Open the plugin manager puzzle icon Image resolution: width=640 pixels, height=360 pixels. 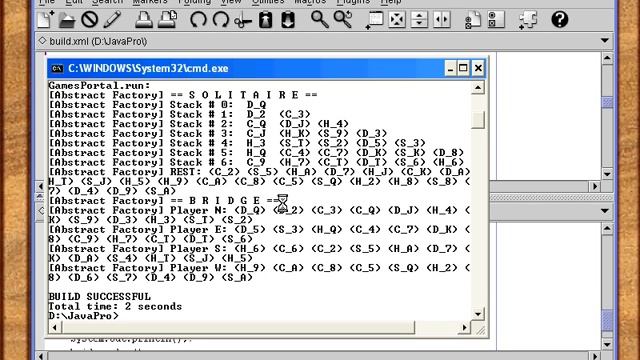tap(528, 20)
